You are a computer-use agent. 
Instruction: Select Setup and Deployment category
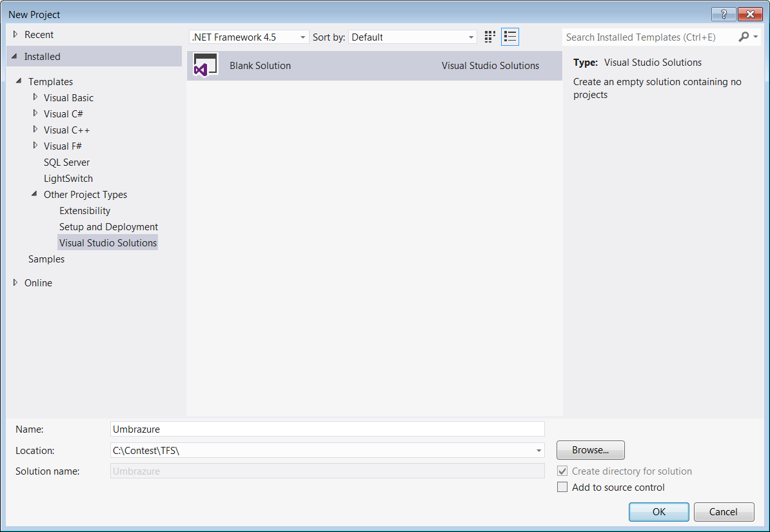coord(108,227)
